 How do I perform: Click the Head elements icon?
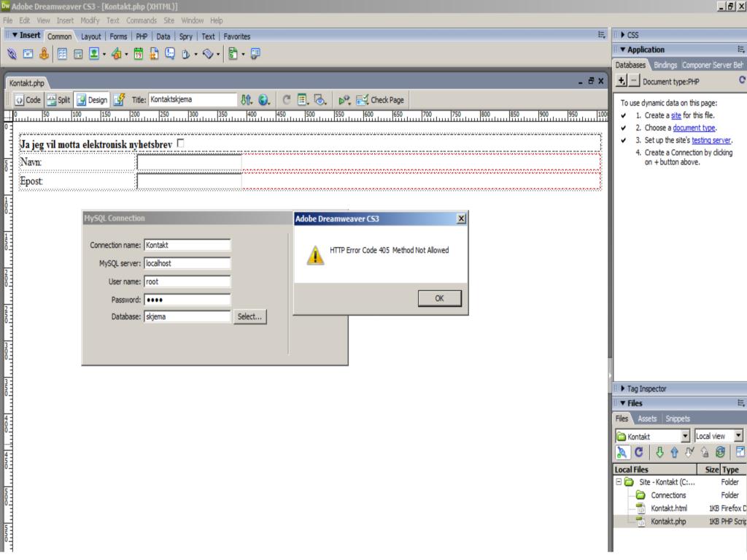click(186, 54)
